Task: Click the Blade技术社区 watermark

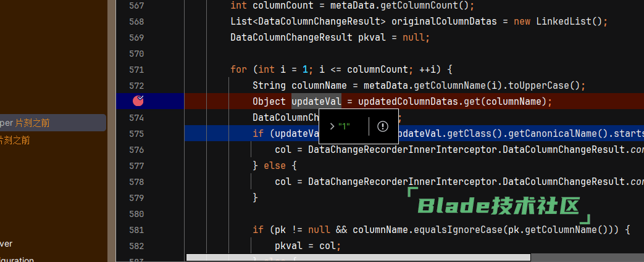Action: pos(499,206)
